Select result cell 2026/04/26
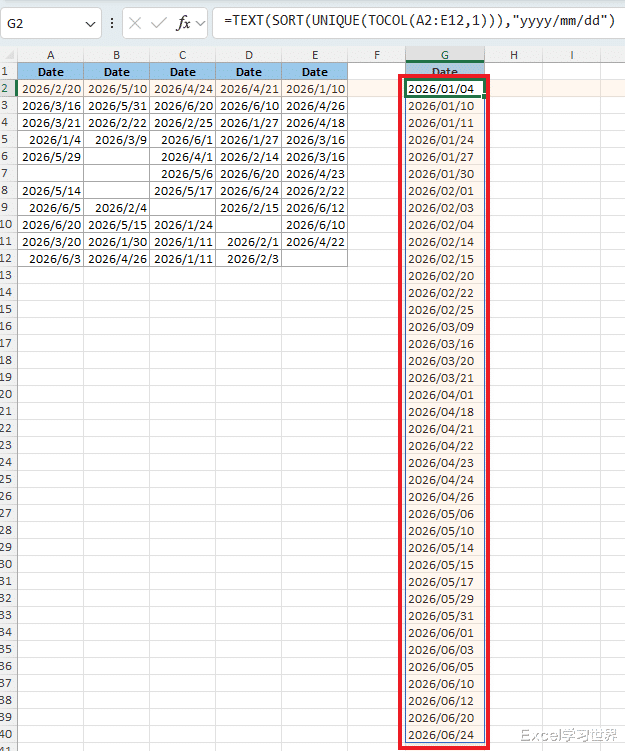Viewport: 625px width, 751px height. (x=445, y=497)
